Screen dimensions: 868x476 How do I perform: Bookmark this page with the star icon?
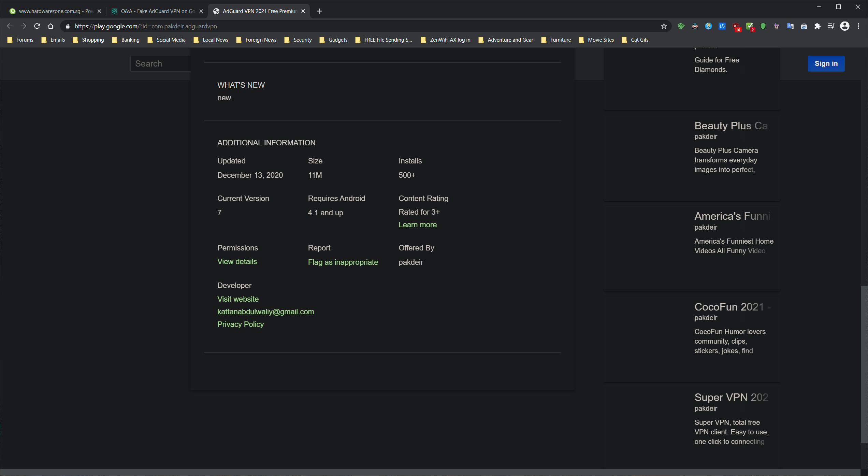[x=664, y=26]
